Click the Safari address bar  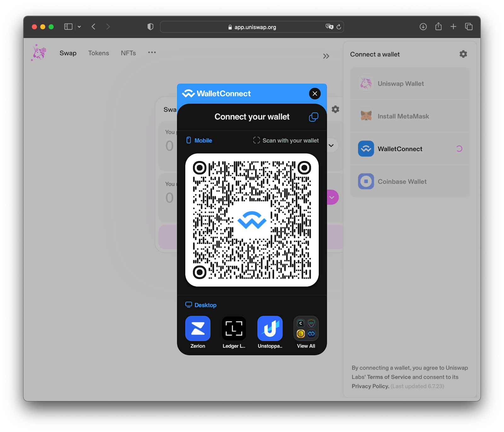(252, 27)
